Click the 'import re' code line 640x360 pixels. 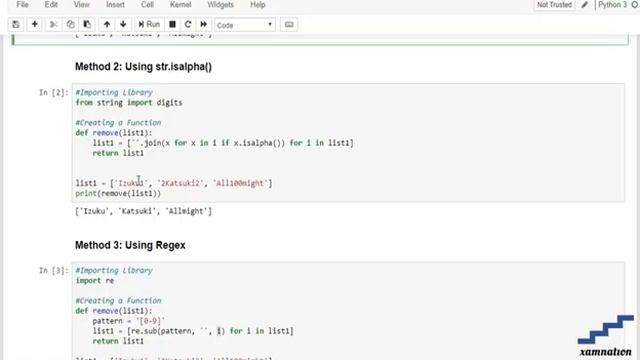pos(95,281)
